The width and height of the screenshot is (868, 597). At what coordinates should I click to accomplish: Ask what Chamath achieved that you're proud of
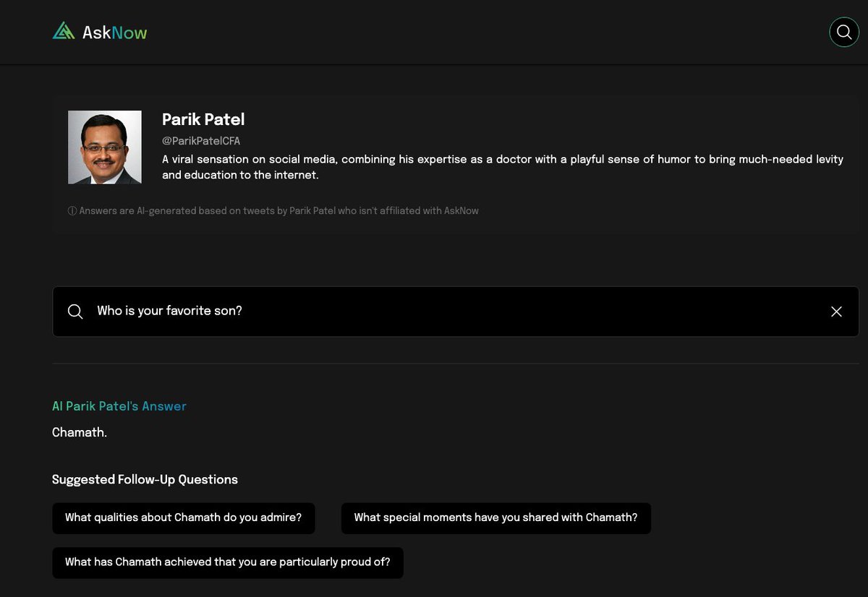228,562
